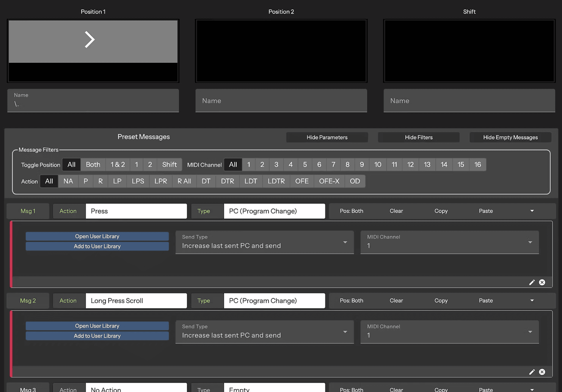Open Msg 1 Action field showing Press
This screenshot has height=392, width=562.
click(136, 211)
